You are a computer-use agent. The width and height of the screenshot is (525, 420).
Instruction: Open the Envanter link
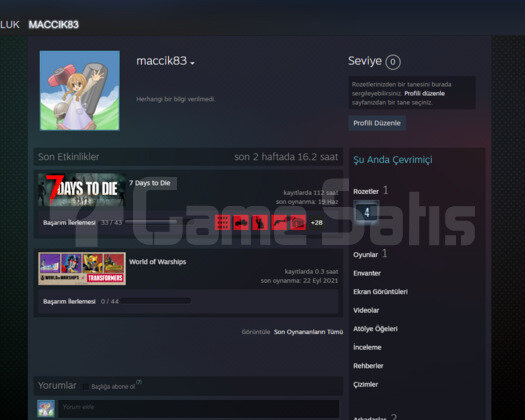[x=367, y=273]
